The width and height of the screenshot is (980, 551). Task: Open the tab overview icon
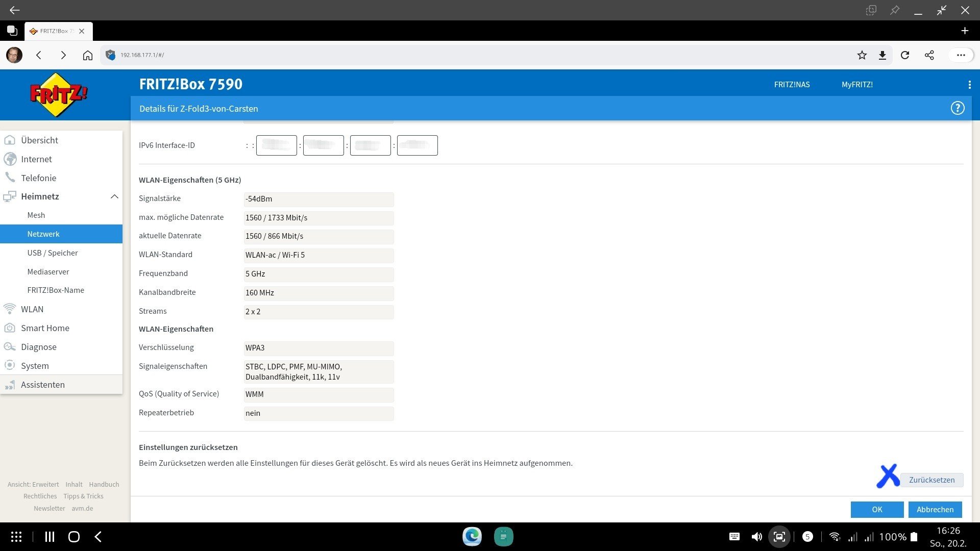[12, 31]
